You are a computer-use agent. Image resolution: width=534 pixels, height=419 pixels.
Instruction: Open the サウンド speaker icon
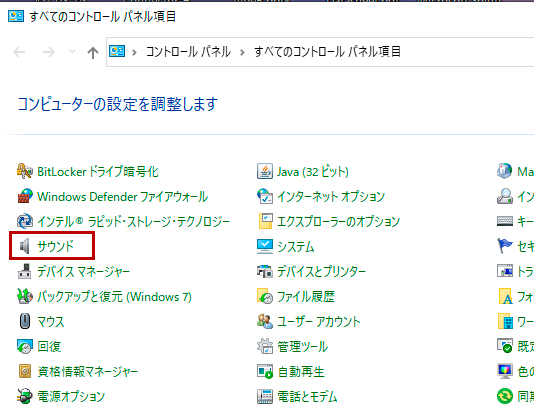click(x=25, y=246)
